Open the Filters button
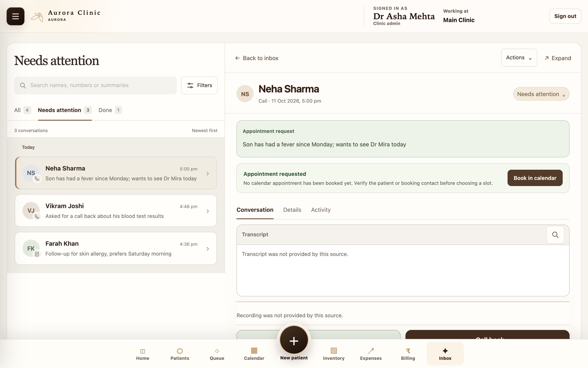Image resolution: width=588 pixels, height=368 pixels. pyautogui.click(x=199, y=85)
